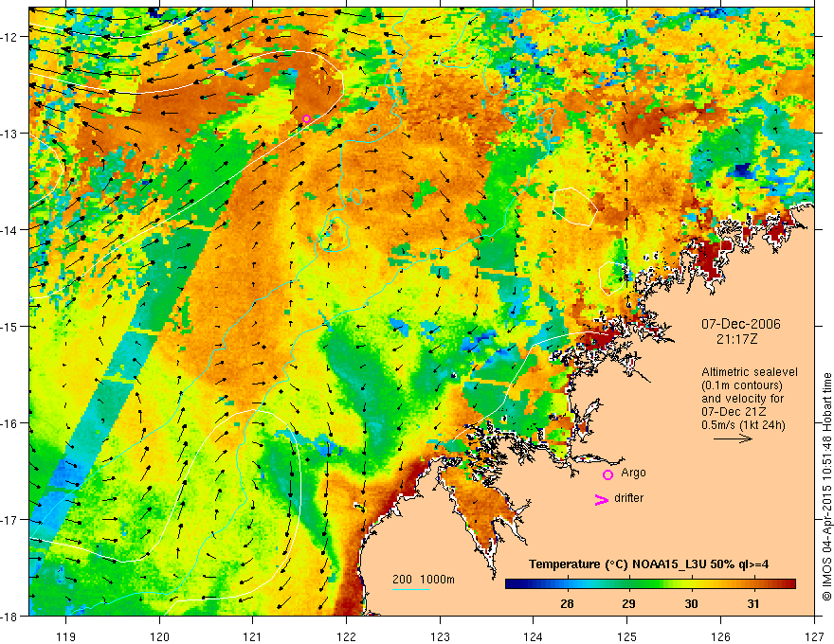The image size is (834, 644).
Task: Click the '122' longitude axis label
Action: (x=346, y=637)
